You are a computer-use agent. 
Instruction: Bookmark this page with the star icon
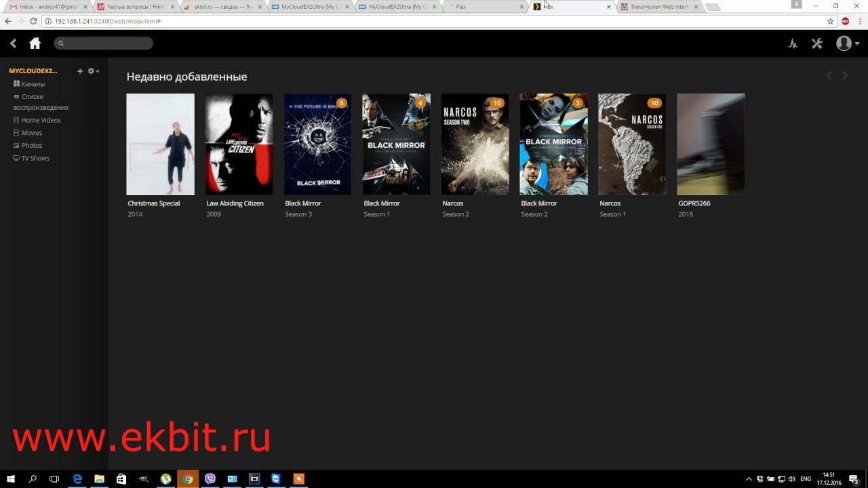(830, 21)
